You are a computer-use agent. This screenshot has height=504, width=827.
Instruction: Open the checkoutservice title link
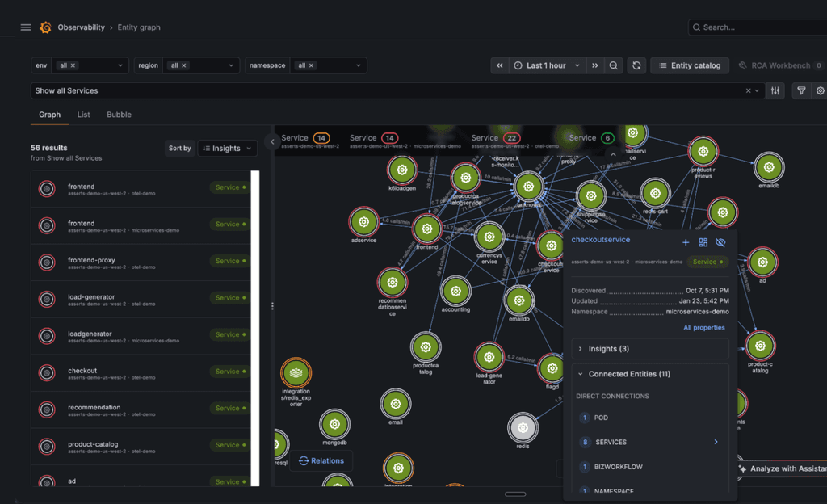point(601,239)
